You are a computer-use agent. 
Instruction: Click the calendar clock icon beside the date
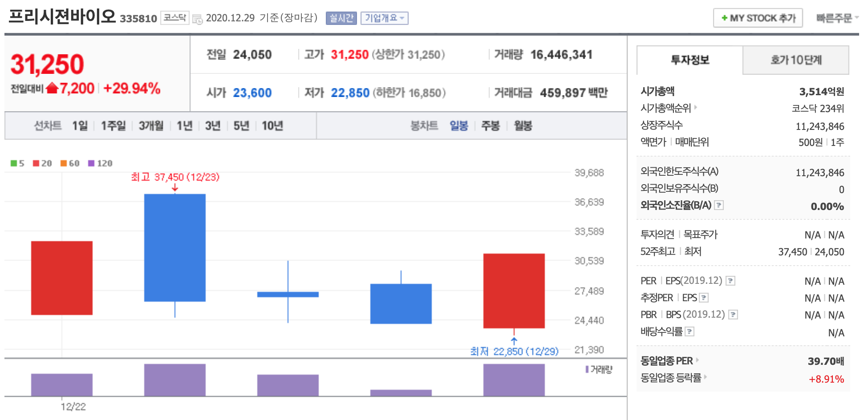tap(197, 19)
